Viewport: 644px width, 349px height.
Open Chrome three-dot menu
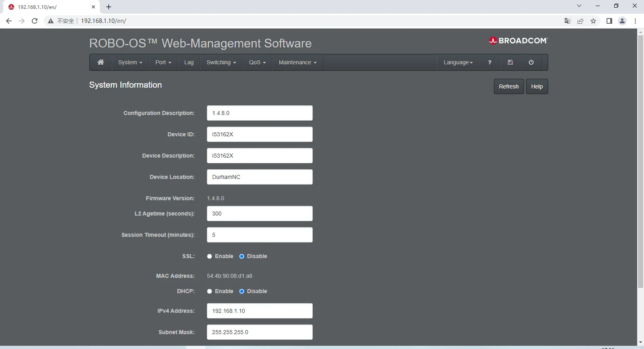coord(636,21)
